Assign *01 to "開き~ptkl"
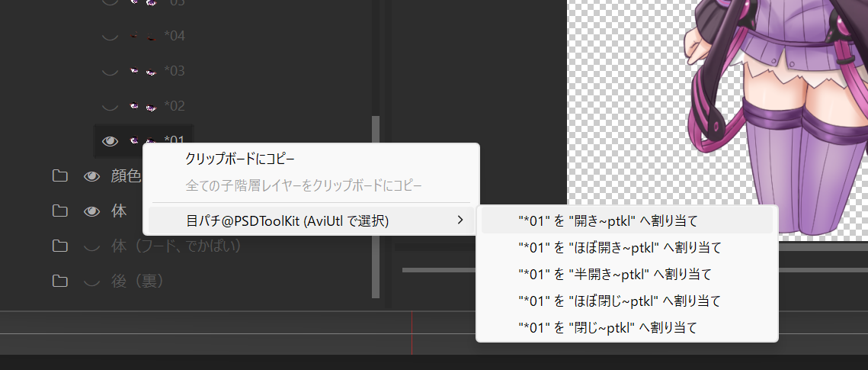 click(x=607, y=221)
